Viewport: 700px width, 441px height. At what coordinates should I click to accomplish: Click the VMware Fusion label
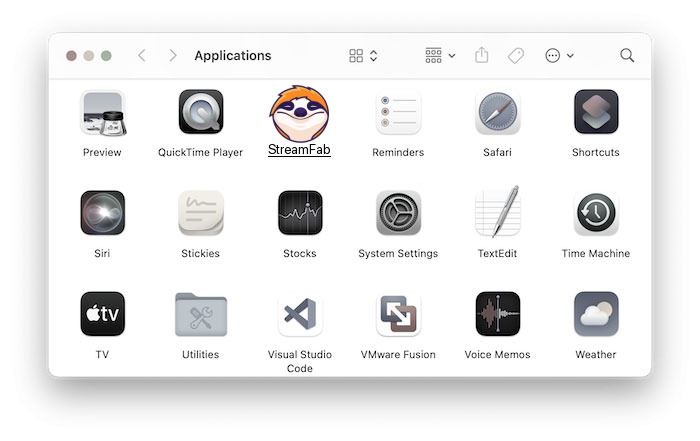pyautogui.click(x=398, y=354)
